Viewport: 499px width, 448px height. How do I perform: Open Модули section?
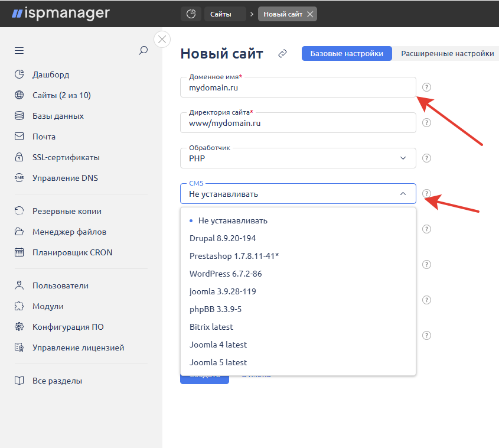tap(48, 306)
